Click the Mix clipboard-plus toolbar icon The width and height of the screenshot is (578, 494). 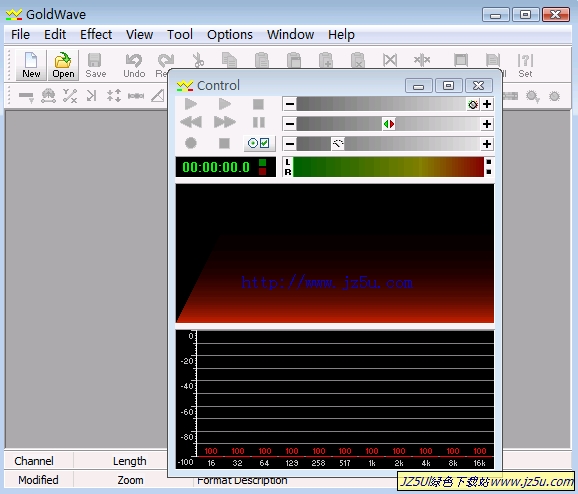tap(326, 60)
